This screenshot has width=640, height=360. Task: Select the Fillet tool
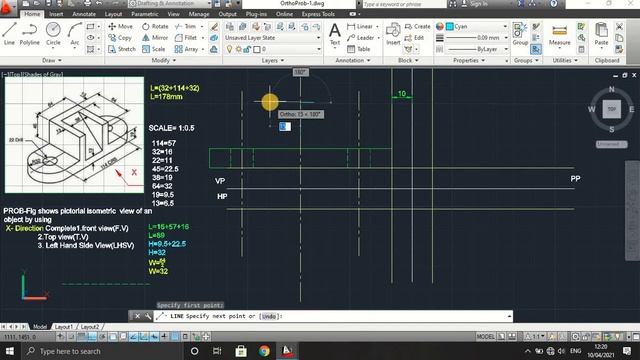tap(186, 38)
